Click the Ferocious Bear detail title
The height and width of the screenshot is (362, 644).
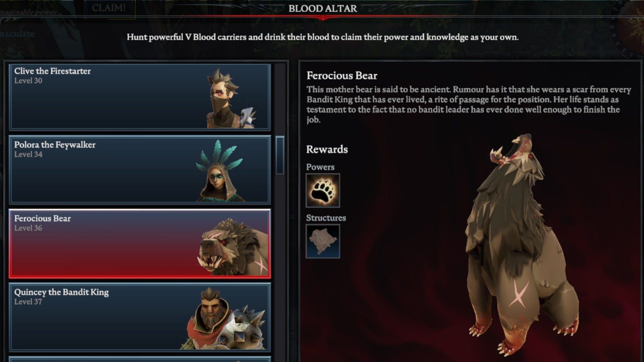point(342,76)
